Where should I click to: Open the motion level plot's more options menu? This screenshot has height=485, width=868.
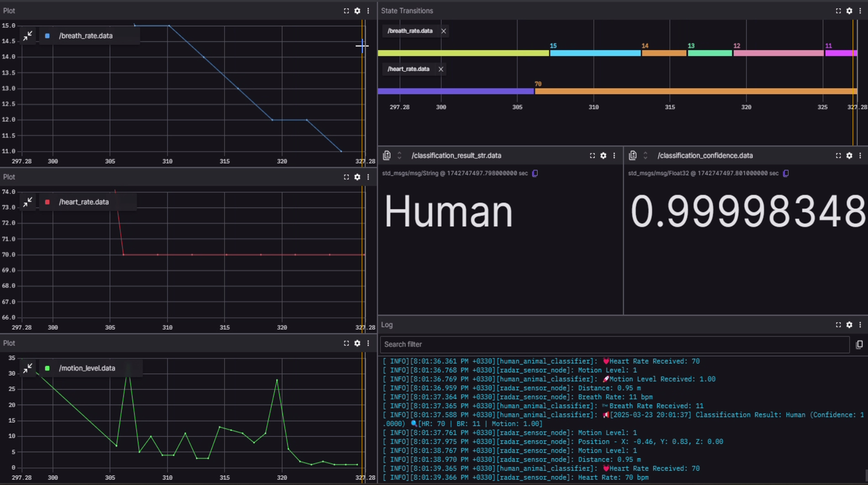click(x=368, y=343)
